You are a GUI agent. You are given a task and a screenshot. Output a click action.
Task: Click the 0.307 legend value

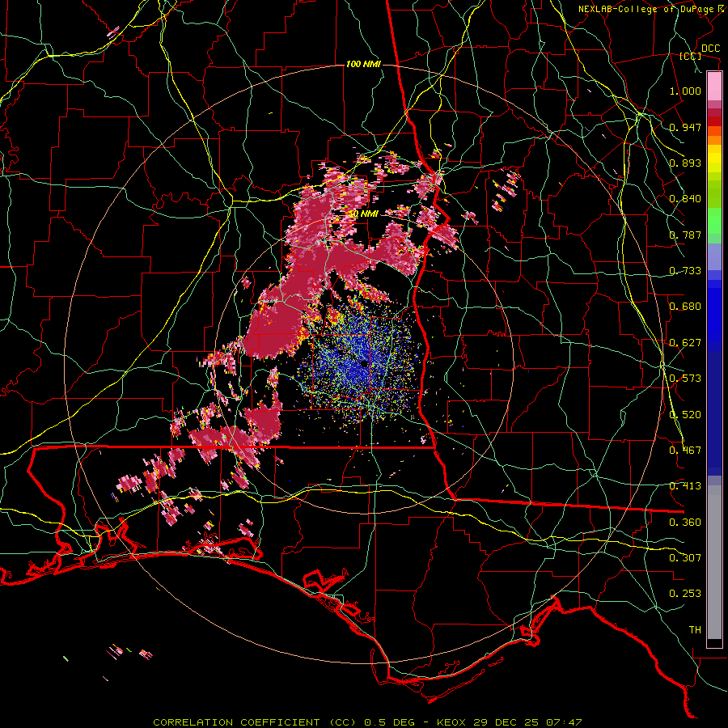click(685, 558)
